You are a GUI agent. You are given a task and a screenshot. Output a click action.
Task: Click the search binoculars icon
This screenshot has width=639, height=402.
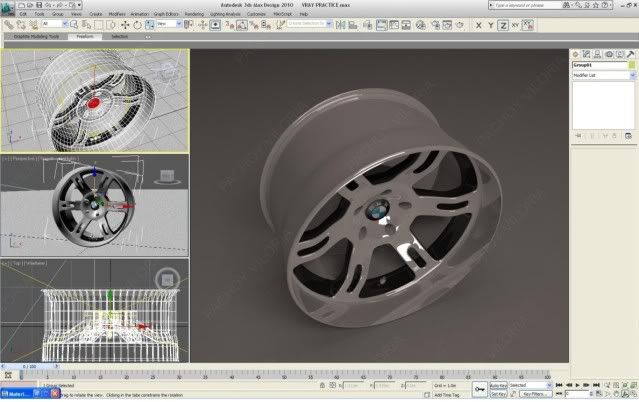566,5
